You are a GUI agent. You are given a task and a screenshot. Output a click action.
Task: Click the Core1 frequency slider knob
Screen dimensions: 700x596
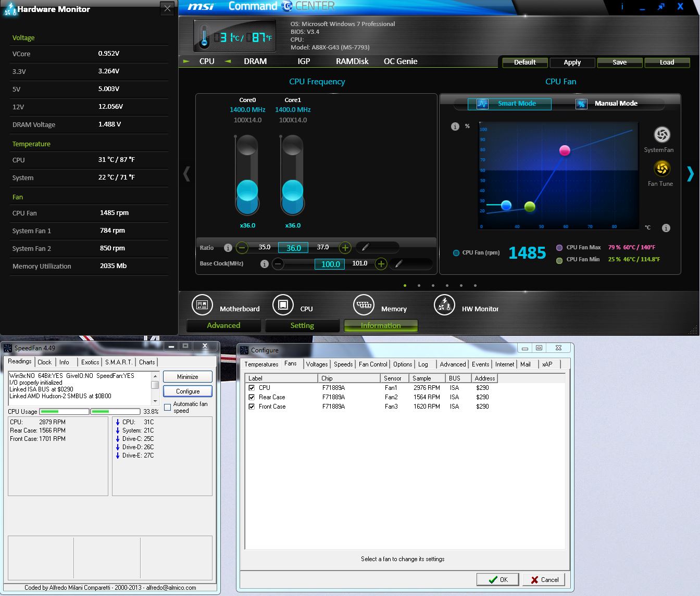click(x=293, y=192)
